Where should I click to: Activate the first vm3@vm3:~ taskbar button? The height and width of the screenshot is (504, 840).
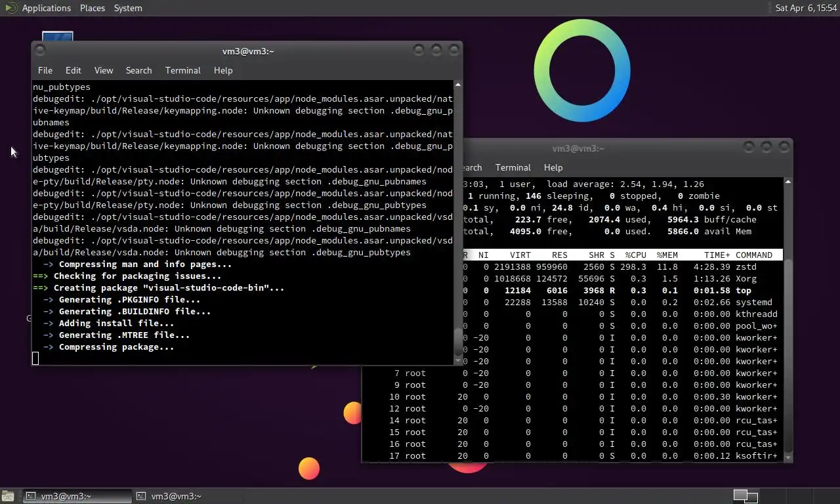pyautogui.click(x=77, y=496)
